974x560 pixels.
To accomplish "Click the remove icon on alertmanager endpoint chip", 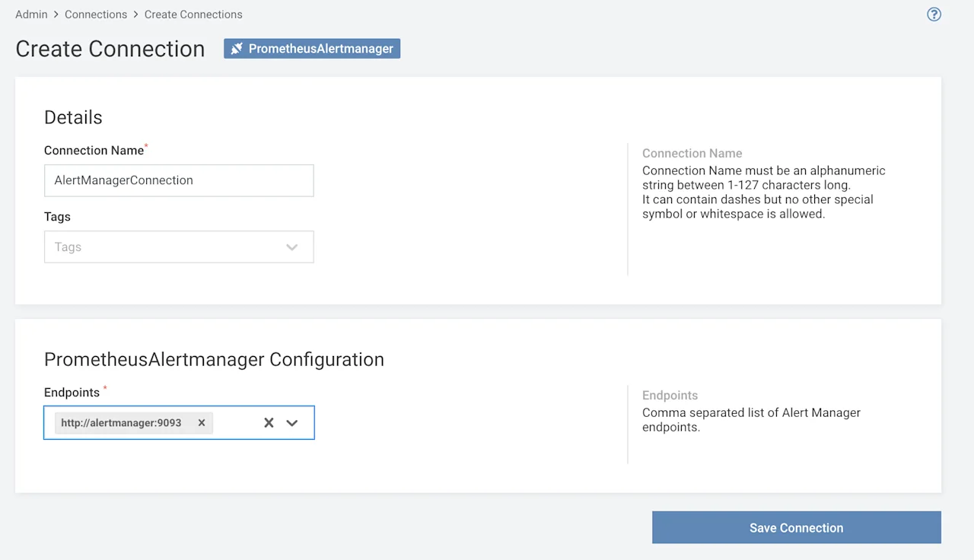I will click(x=201, y=423).
